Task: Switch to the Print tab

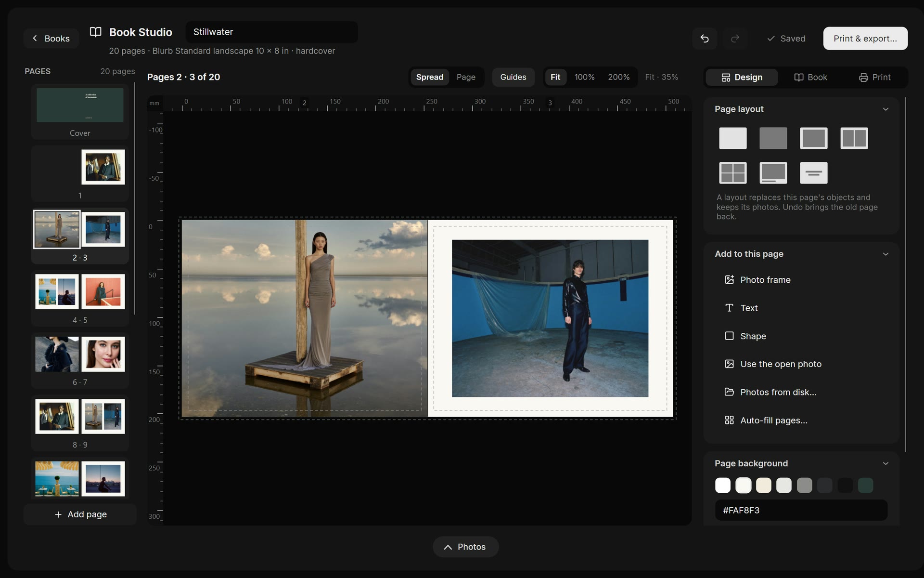Action: [874, 77]
